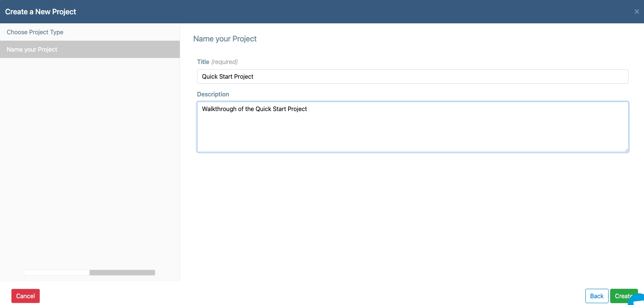Click the gray filled part of progress bar

tap(122, 273)
